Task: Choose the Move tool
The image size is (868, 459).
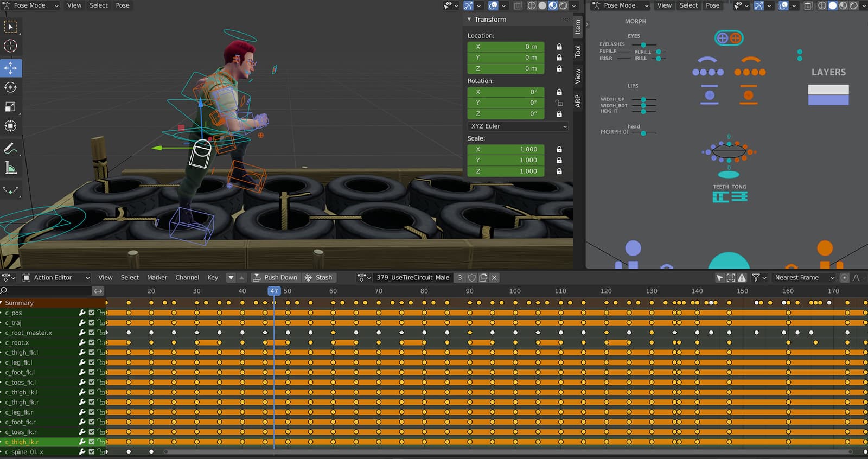Action: [x=10, y=68]
